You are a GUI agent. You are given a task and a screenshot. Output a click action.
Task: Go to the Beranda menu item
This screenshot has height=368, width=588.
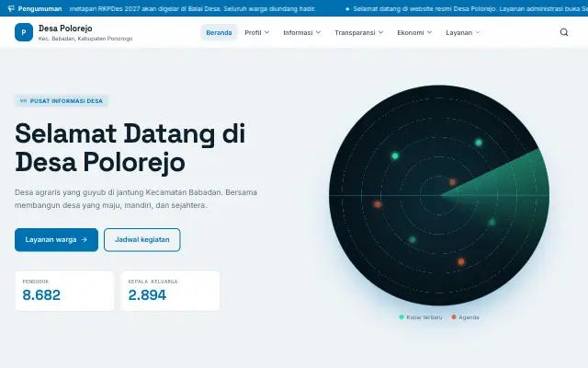point(219,32)
